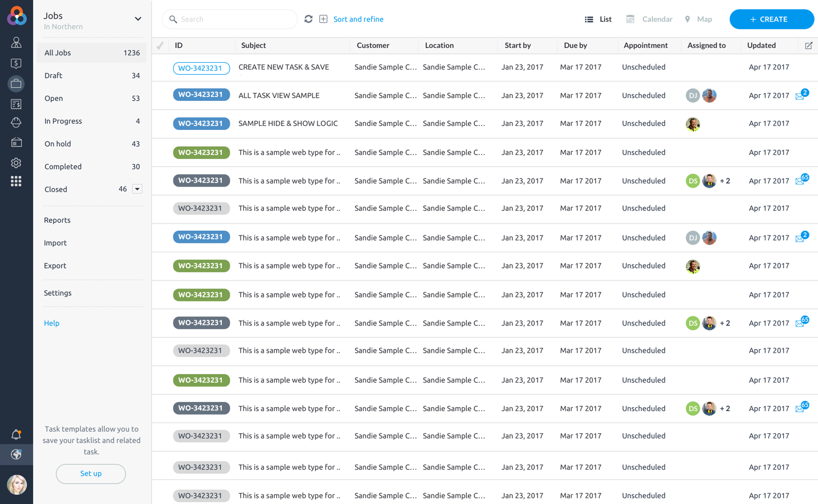Toggle the select-all checkmark in table header
This screenshot has width=818, height=504.
[x=160, y=46]
